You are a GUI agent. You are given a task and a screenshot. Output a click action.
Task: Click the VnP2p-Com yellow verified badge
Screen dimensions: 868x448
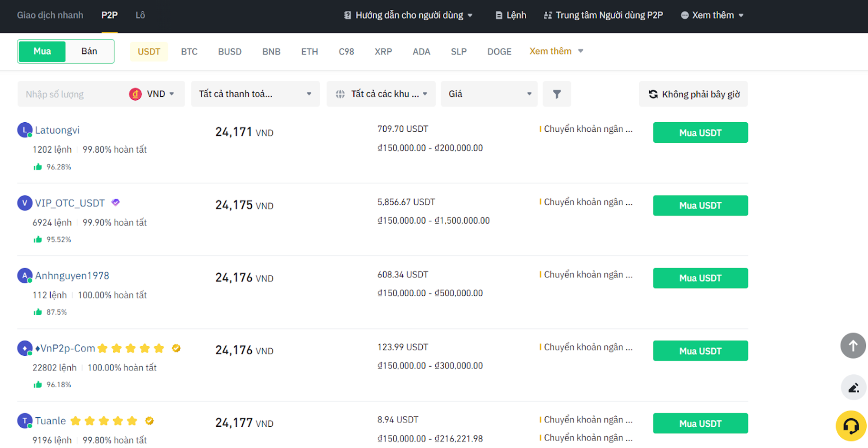(176, 348)
